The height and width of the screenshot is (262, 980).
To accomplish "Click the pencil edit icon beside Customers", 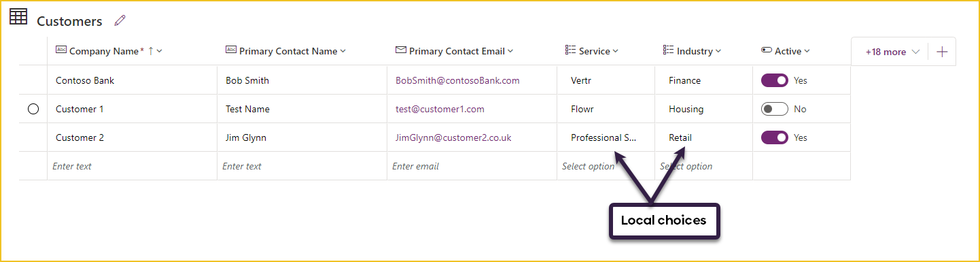I will [x=120, y=20].
